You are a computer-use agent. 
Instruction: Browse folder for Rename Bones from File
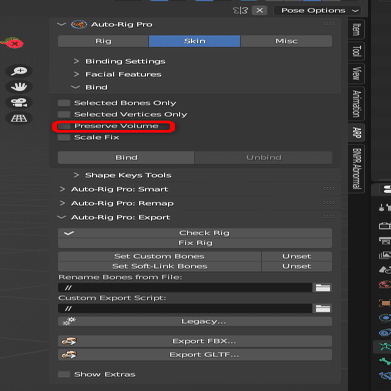coord(323,288)
